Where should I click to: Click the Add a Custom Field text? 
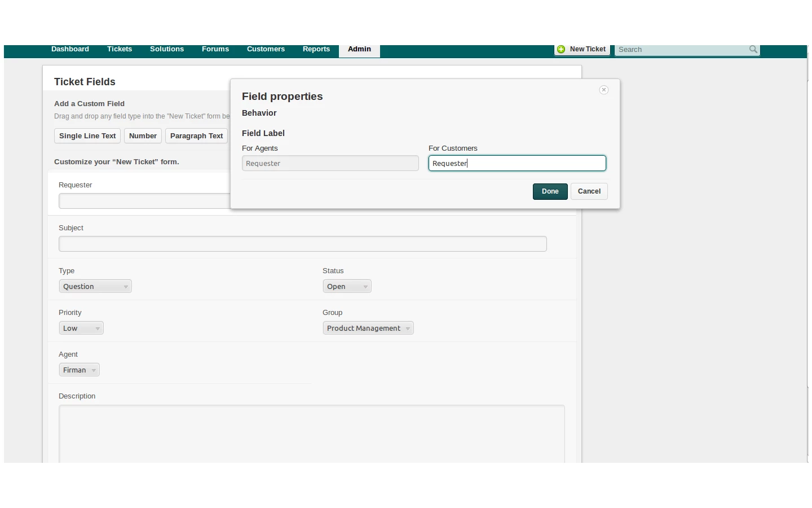[x=89, y=104]
